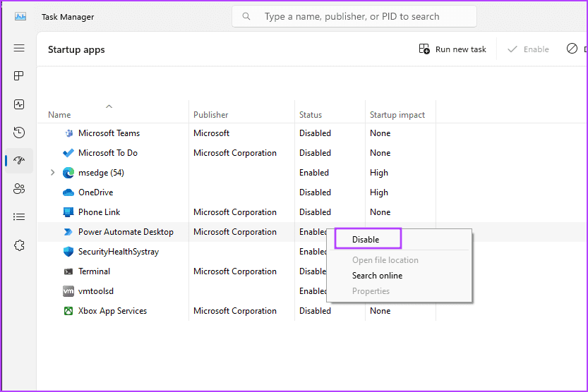Click the SecurityHealthSystray shield icon

pos(68,252)
